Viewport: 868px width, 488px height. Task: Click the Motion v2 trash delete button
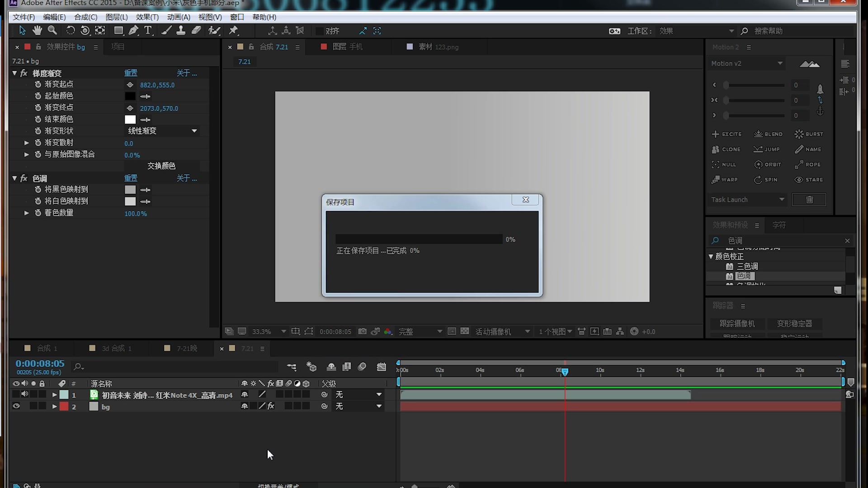[x=809, y=200]
